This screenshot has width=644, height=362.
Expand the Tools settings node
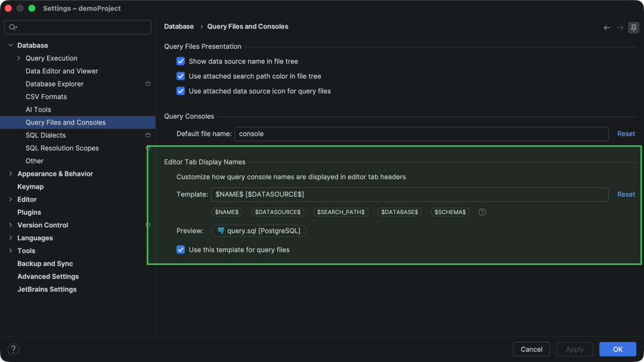click(x=11, y=250)
